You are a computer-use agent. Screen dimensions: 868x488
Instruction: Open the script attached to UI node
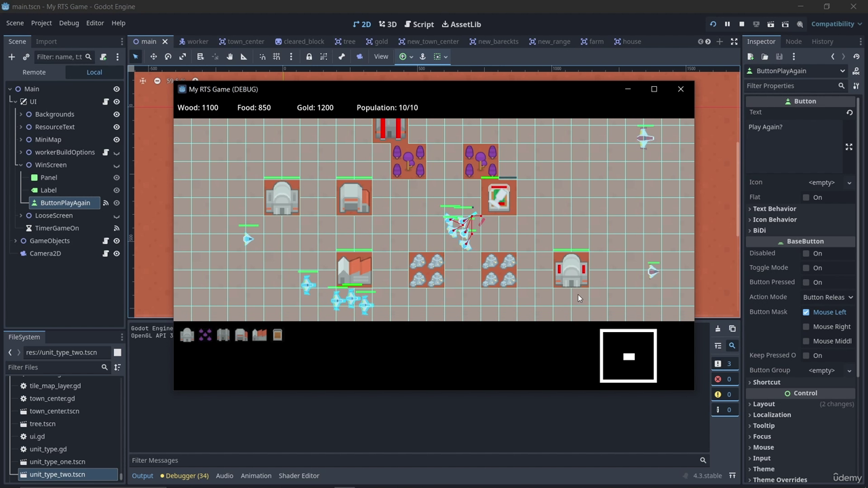(x=106, y=102)
